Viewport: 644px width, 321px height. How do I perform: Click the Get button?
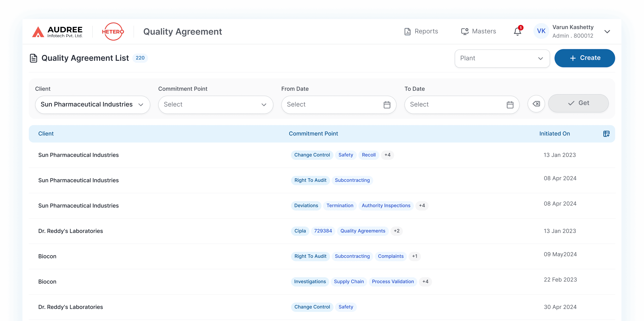click(x=578, y=103)
